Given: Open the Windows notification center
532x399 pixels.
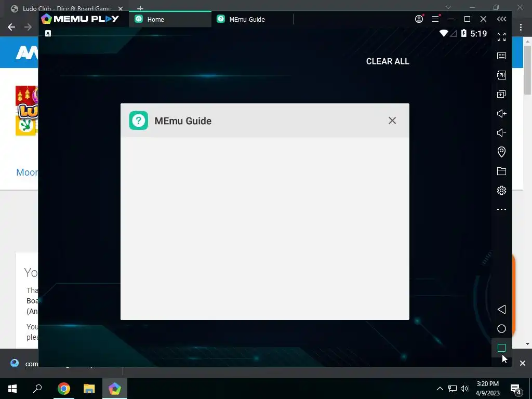Looking at the screenshot, I should [516, 389].
